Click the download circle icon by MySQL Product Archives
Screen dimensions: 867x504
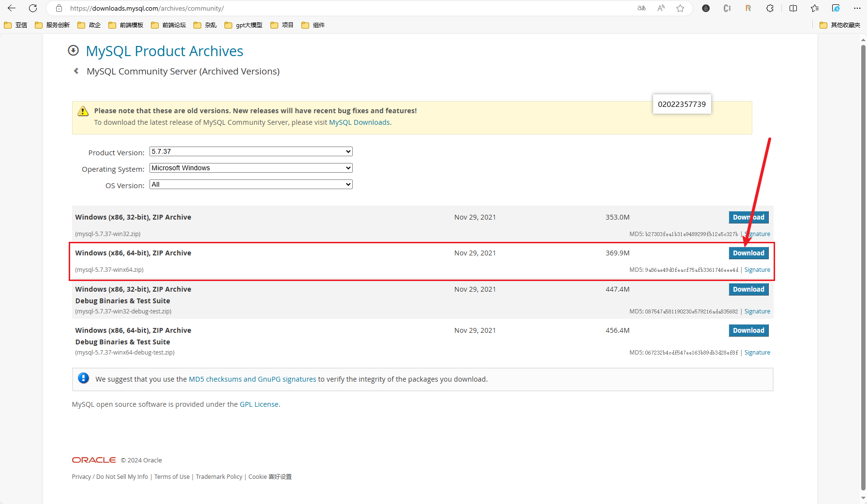point(74,50)
